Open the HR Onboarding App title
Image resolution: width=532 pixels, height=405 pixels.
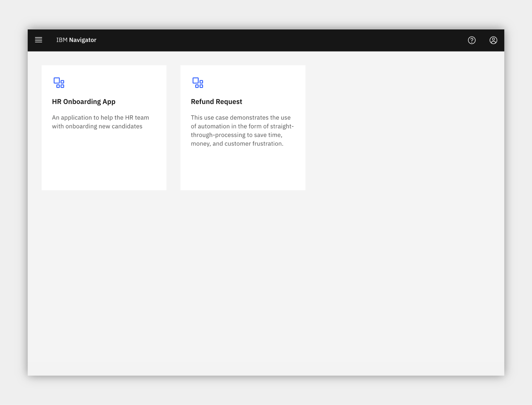pos(84,102)
